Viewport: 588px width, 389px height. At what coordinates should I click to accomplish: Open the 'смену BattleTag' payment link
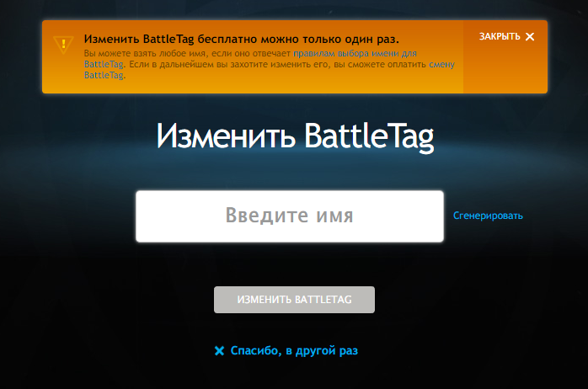tap(441, 65)
